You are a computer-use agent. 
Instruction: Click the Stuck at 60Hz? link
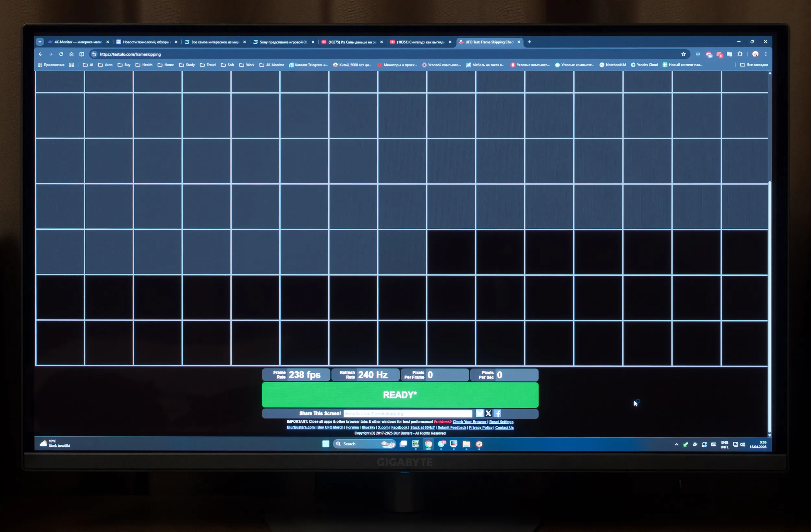click(422, 427)
